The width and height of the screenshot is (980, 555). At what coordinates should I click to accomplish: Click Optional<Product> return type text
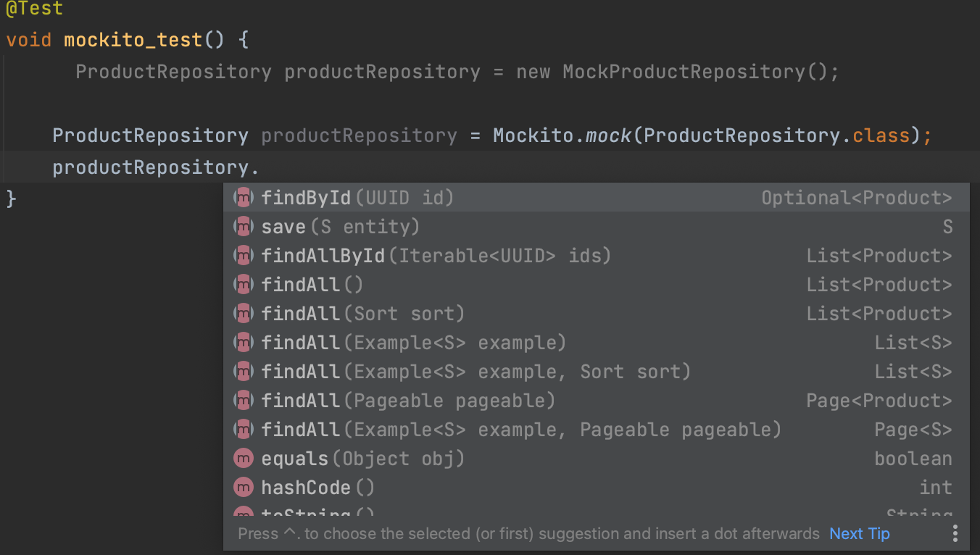(857, 198)
